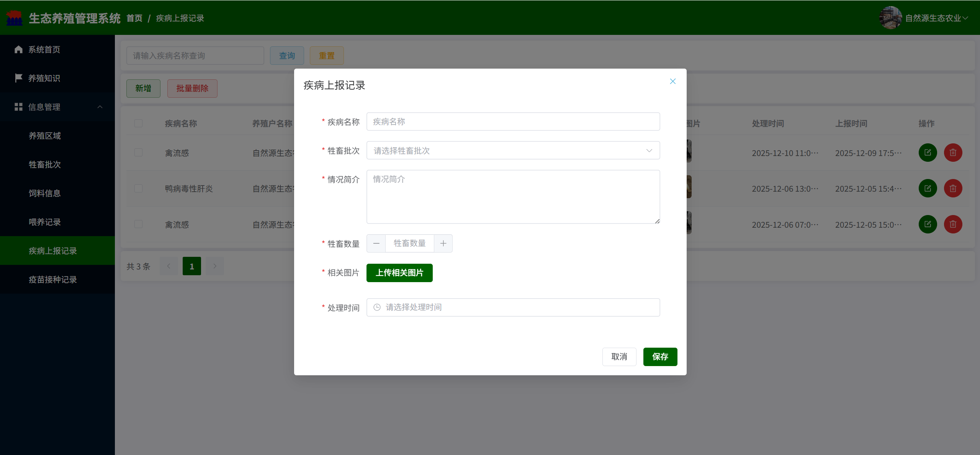Image resolution: width=980 pixels, height=455 pixels.
Task: Check the checkbox for 鸭病毒性肝炎 row
Action: [138, 188]
